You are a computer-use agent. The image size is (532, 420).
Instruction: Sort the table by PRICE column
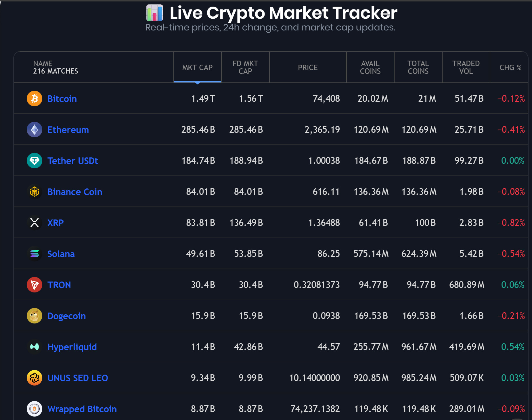pos(308,67)
